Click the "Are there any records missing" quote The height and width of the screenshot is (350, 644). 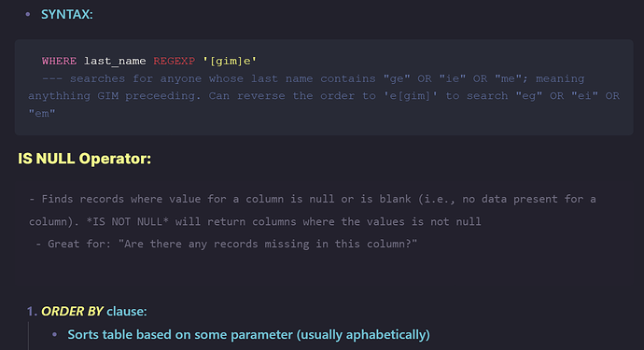click(267, 244)
